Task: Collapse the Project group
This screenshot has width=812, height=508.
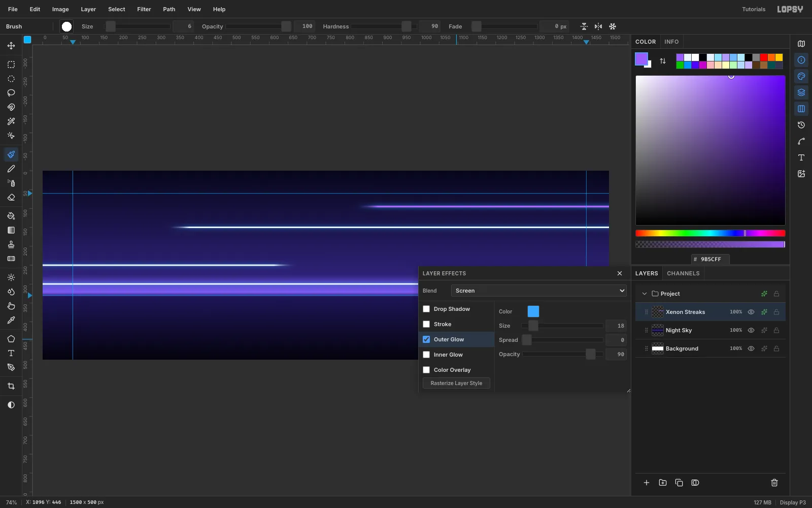Action: 645,294
